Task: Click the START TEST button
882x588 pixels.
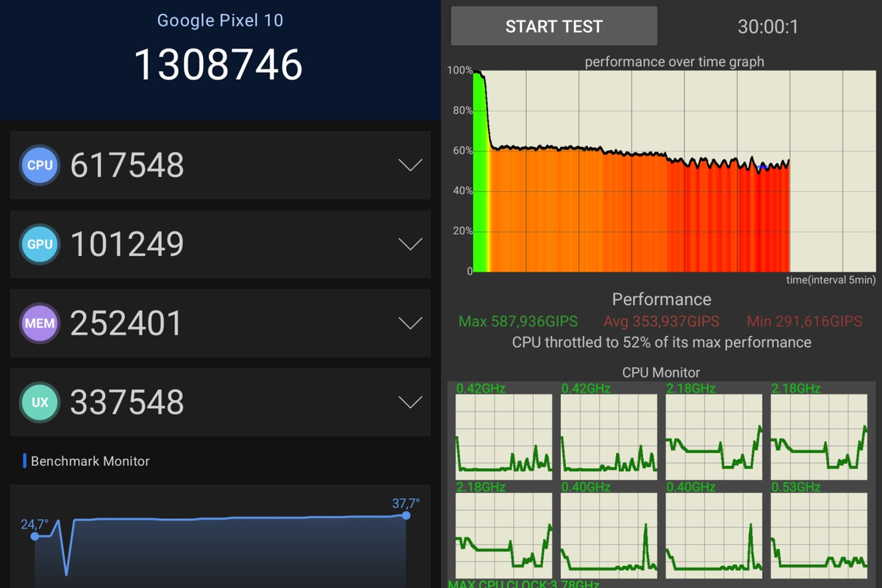Action: 553,26
